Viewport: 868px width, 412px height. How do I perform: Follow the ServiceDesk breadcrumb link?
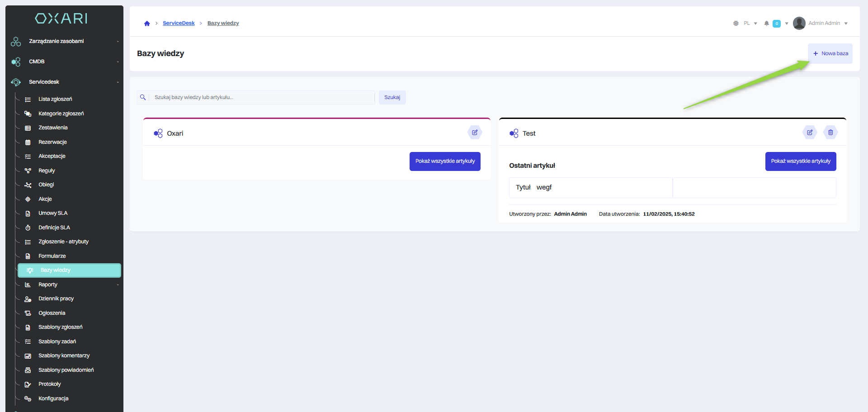179,23
